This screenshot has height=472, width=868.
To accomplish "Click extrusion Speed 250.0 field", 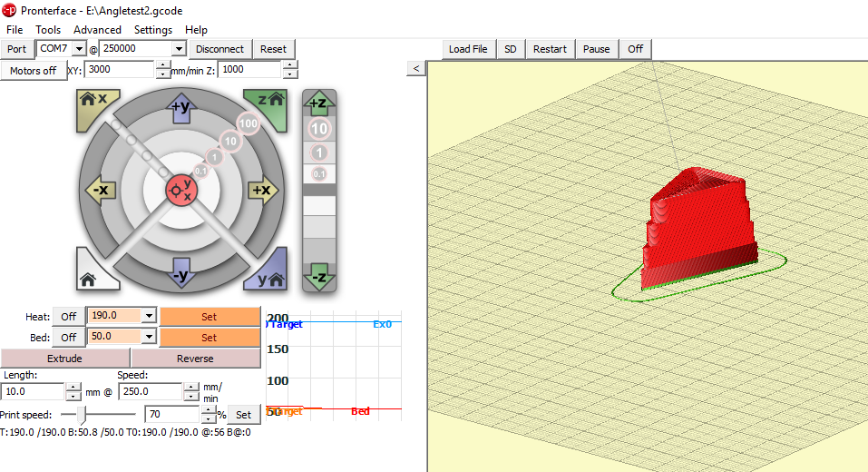I will coord(151,391).
